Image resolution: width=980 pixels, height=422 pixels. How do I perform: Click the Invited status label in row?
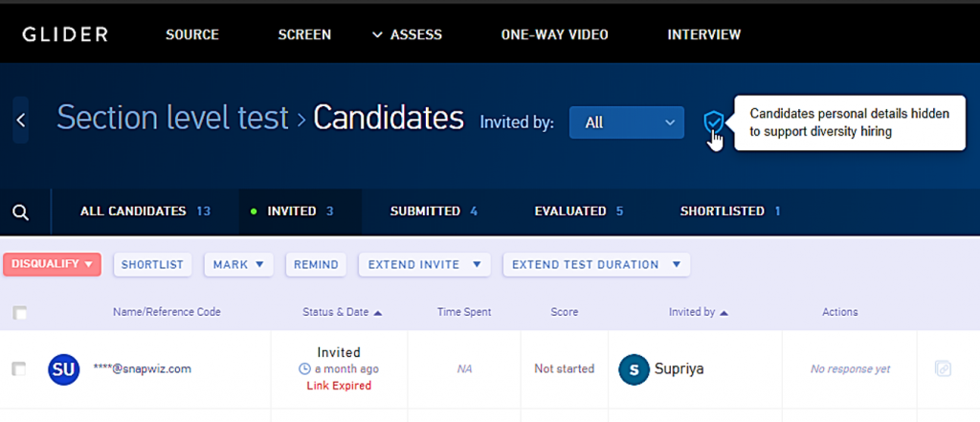(339, 352)
